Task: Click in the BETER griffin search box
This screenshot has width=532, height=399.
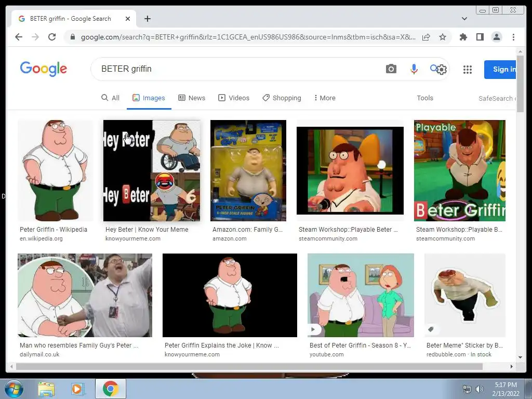Action: (237, 69)
